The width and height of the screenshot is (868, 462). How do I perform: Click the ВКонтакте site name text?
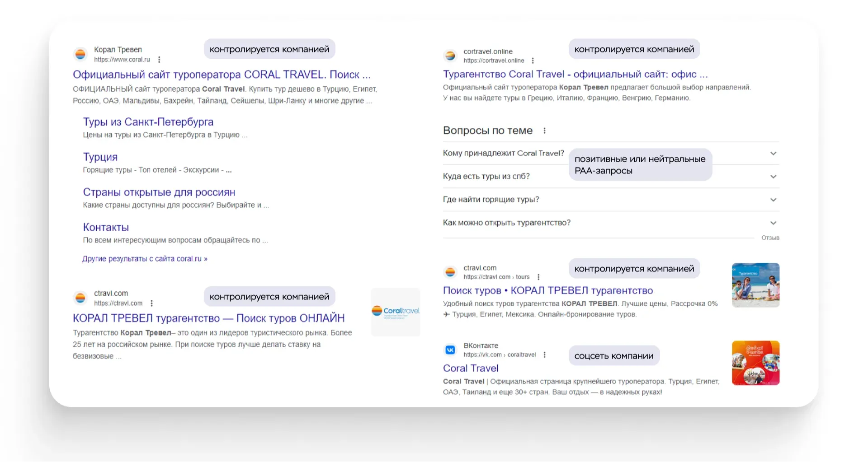tap(481, 345)
